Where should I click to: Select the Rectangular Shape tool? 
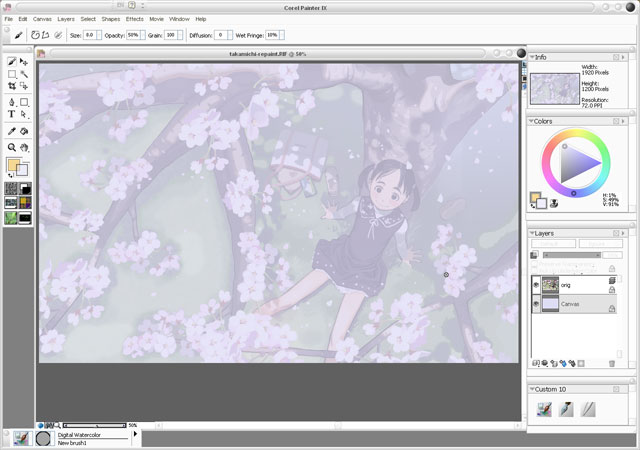[24, 102]
